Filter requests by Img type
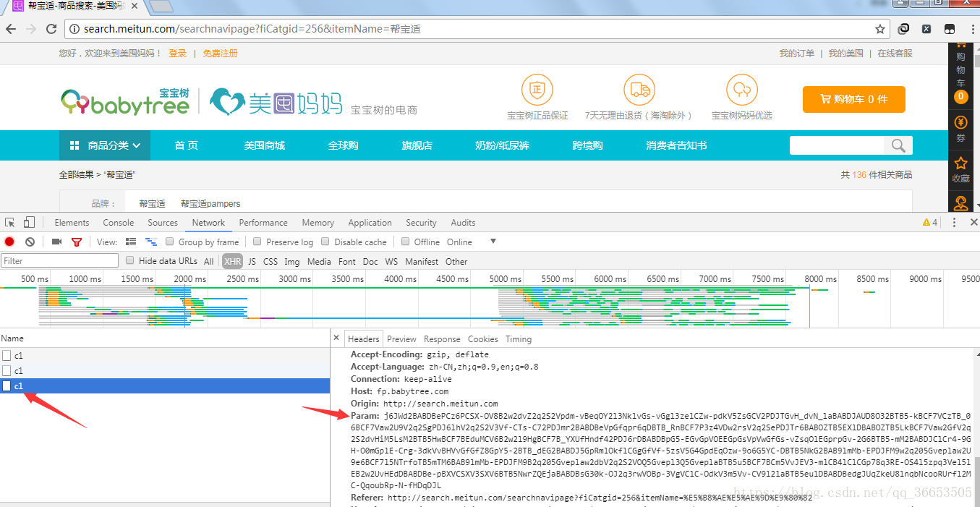 (291, 261)
